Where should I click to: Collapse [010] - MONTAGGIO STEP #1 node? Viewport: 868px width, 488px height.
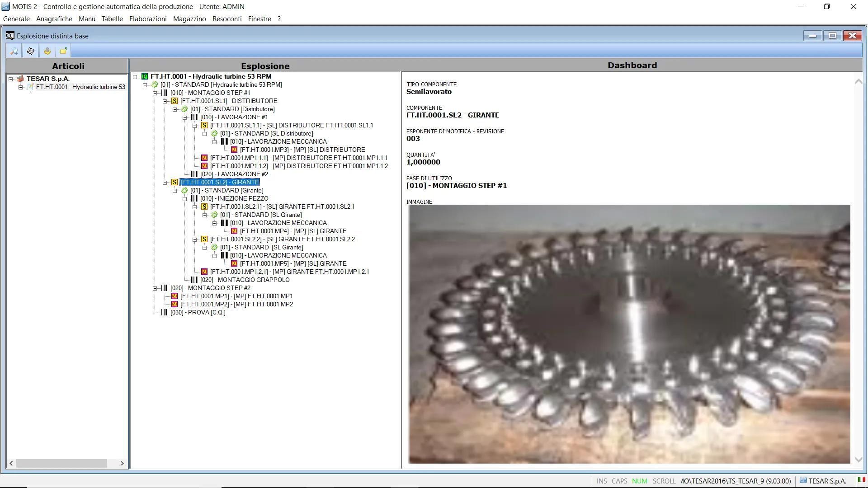(155, 93)
